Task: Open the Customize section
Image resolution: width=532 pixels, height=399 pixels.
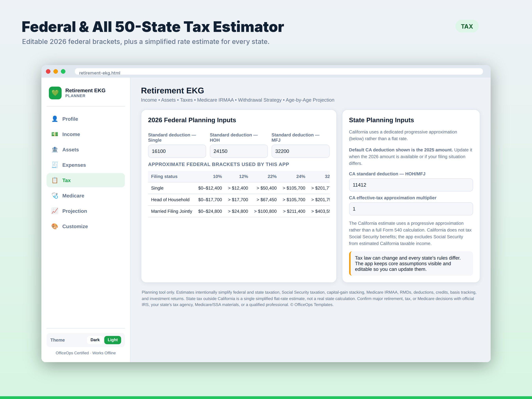Action: [x=86, y=226]
